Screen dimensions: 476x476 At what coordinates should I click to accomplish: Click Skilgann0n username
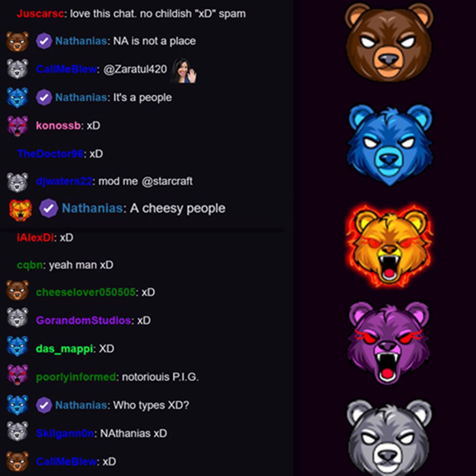pyautogui.click(x=65, y=433)
